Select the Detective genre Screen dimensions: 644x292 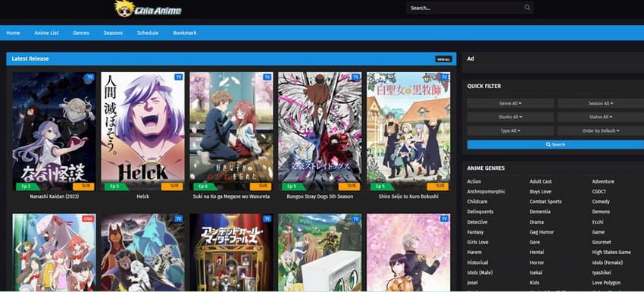[477, 222]
